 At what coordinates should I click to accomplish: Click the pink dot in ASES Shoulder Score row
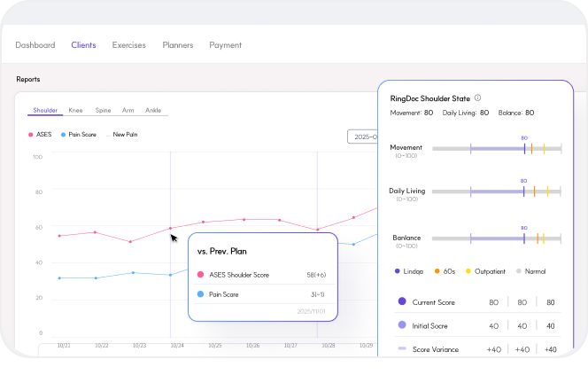tap(200, 275)
